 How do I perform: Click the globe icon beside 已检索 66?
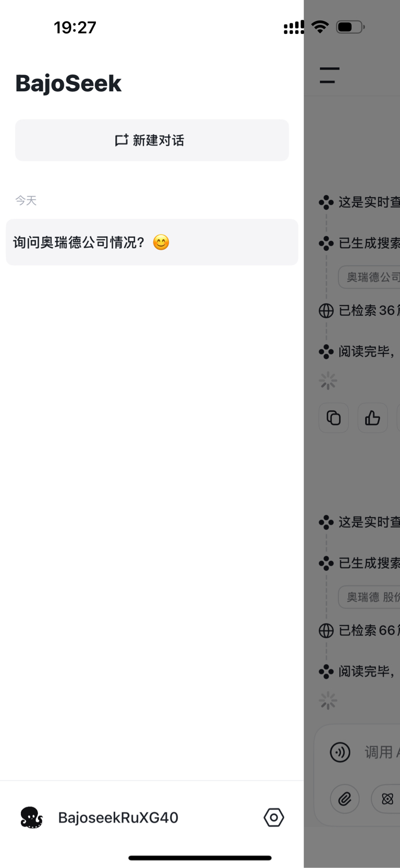coord(326,631)
